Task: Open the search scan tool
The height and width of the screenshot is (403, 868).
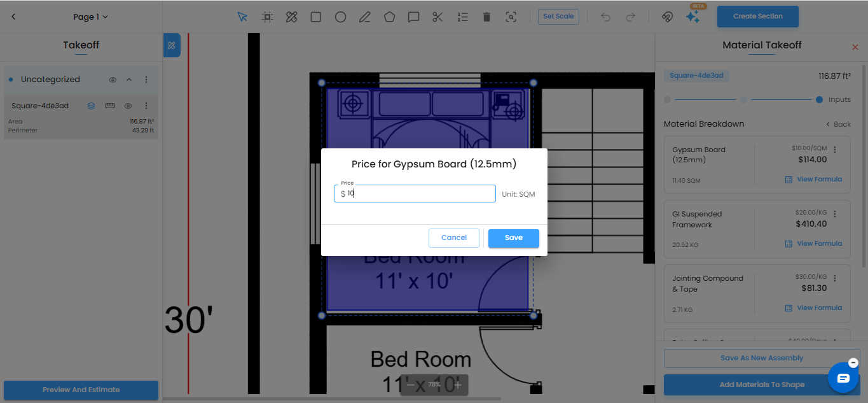Action: pyautogui.click(x=511, y=17)
